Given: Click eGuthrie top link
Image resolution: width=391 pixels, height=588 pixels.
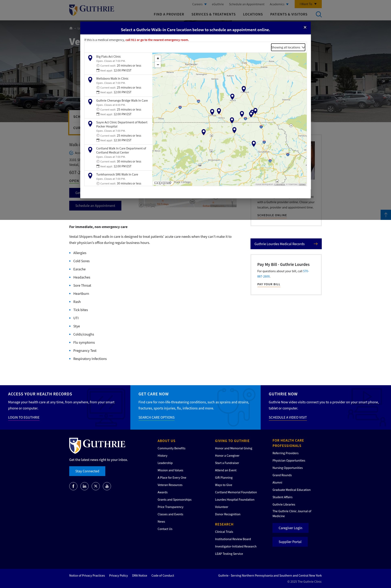Looking at the screenshot, I should click(218, 4).
